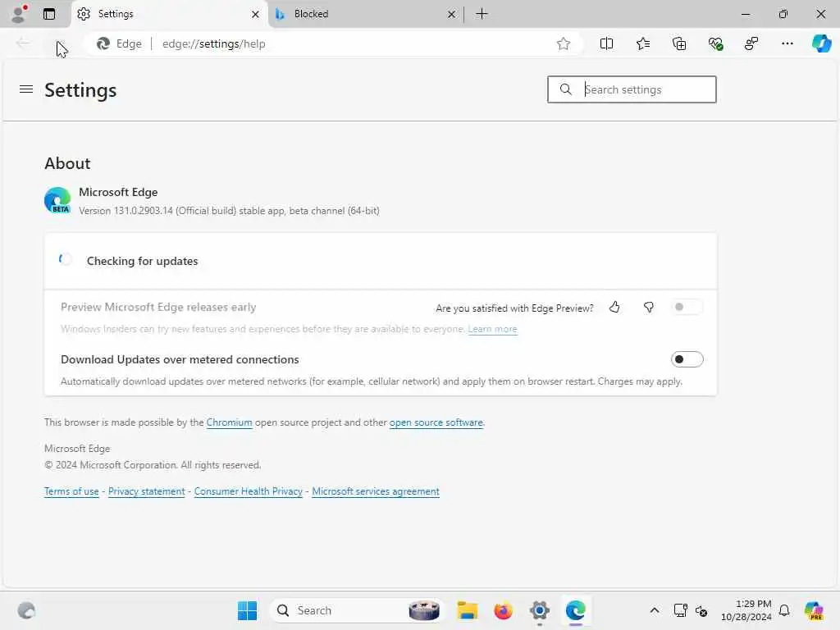Open Firefox from the taskbar

pyautogui.click(x=503, y=610)
